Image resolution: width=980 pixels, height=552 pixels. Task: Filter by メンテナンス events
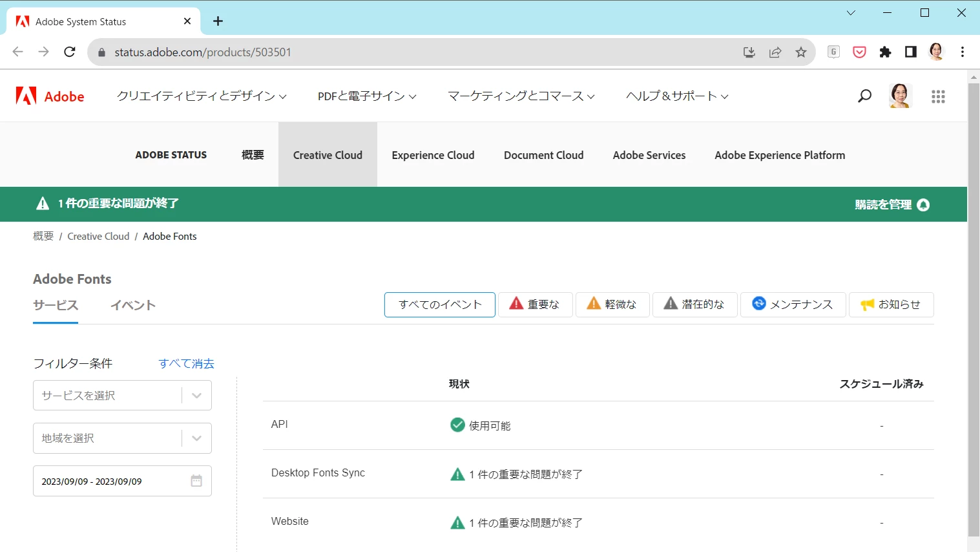tap(793, 304)
